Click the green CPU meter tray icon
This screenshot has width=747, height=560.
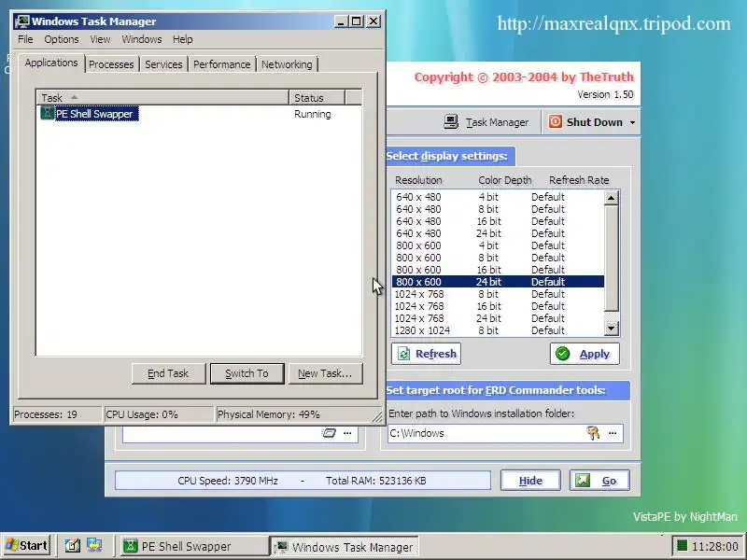(x=682, y=546)
